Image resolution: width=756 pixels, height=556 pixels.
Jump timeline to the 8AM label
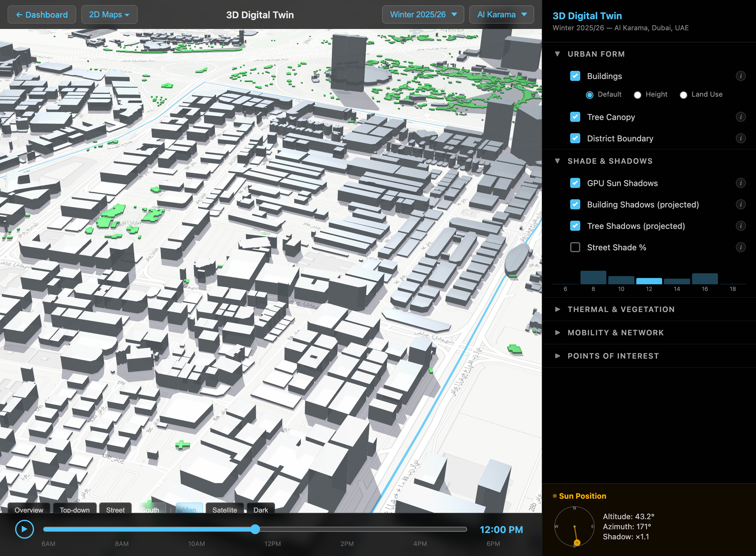point(122,544)
